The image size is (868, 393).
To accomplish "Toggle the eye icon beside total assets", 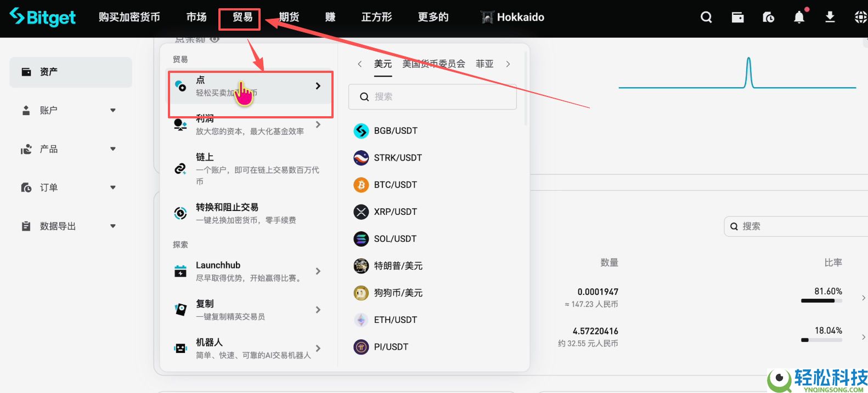I will pyautogui.click(x=215, y=39).
